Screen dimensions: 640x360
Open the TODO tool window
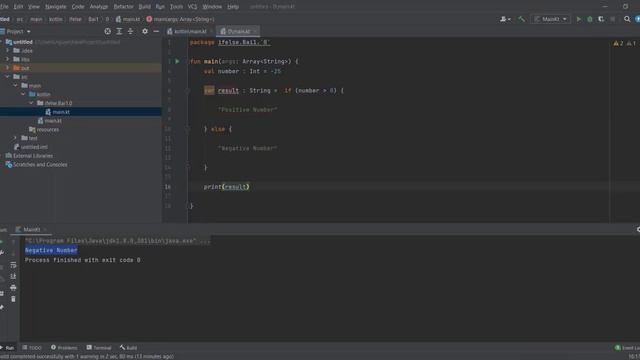coord(32,348)
